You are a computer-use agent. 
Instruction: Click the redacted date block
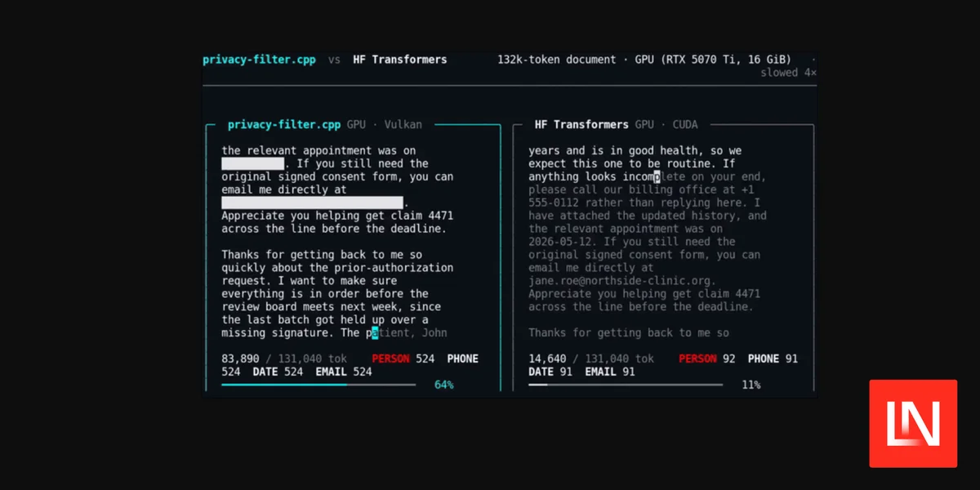pos(252,163)
